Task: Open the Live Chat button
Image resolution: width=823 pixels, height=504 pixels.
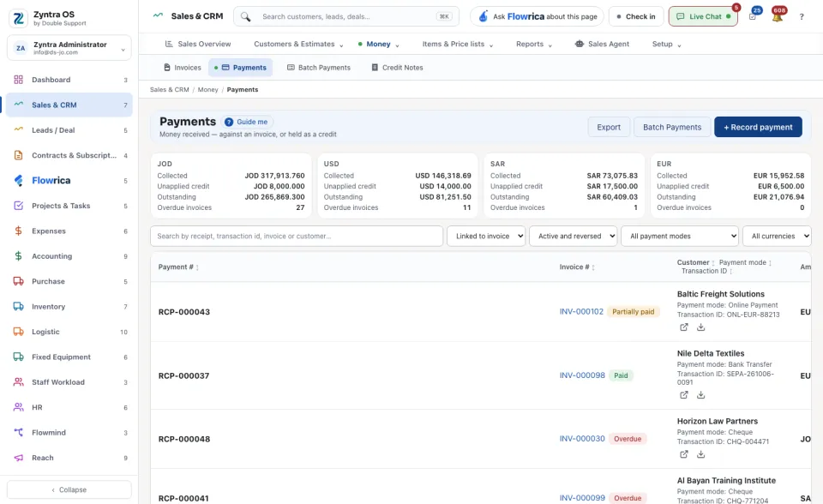Action: 703,16
